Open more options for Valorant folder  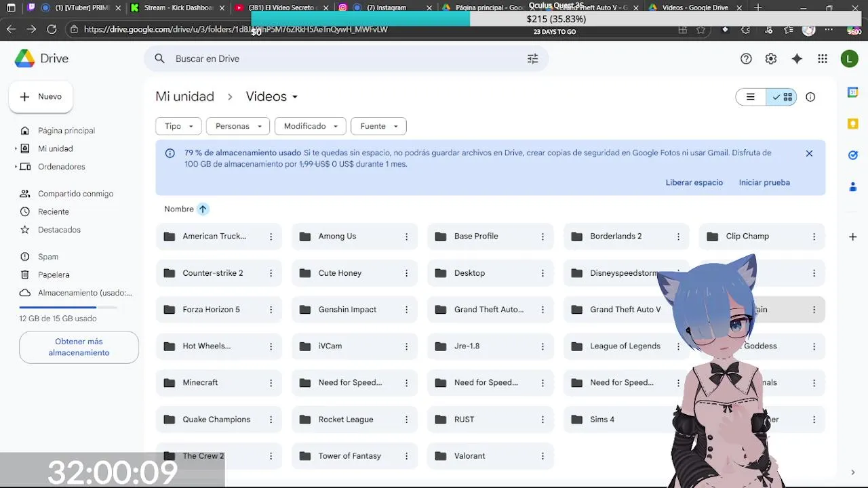point(542,456)
